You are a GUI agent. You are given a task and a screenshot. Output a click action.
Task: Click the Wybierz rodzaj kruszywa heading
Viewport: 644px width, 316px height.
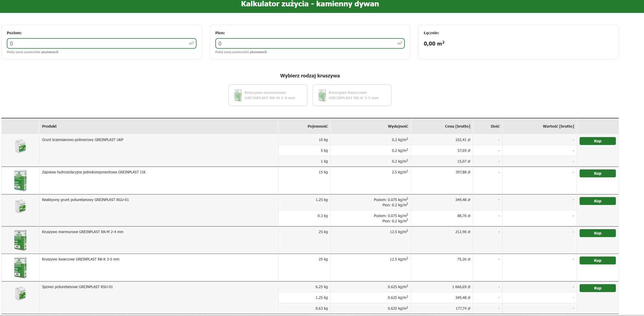tap(310, 76)
